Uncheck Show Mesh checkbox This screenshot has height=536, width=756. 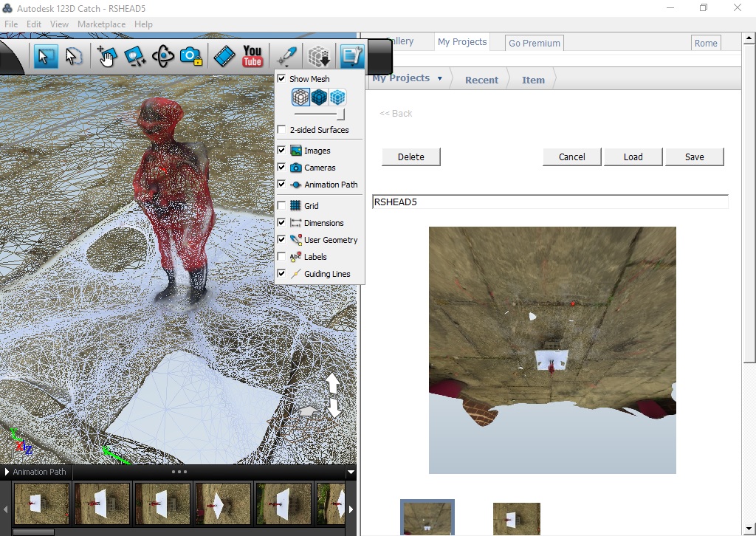pyautogui.click(x=281, y=78)
